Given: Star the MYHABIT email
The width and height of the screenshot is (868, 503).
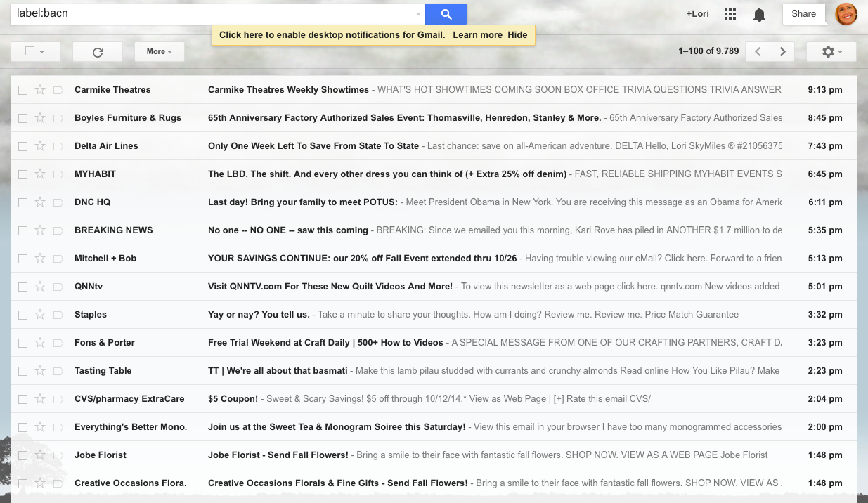Looking at the screenshot, I should click(x=40, y=174).
